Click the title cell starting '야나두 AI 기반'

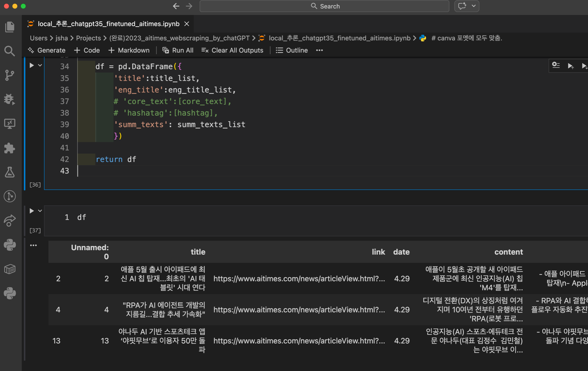click(162, 341)
